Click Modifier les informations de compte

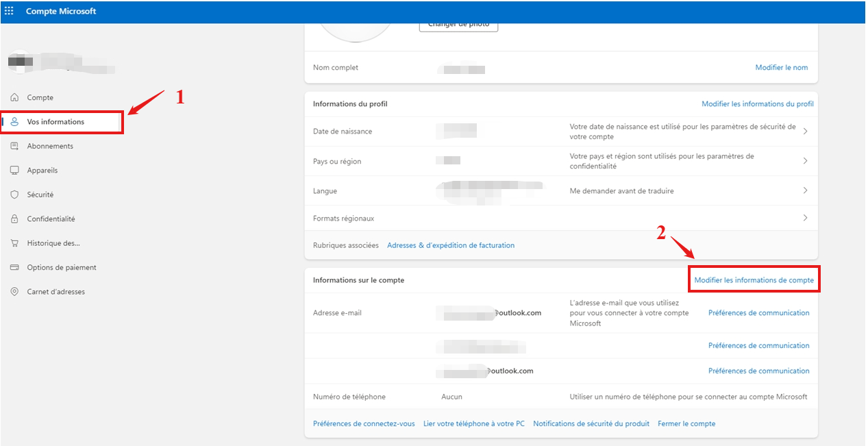tap(754, 280)
